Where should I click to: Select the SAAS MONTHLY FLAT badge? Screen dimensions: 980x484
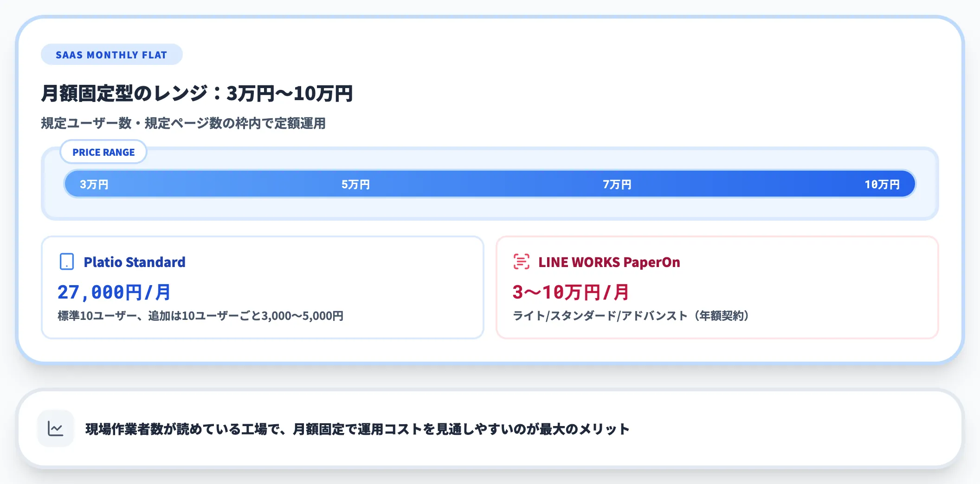(111, 55)
